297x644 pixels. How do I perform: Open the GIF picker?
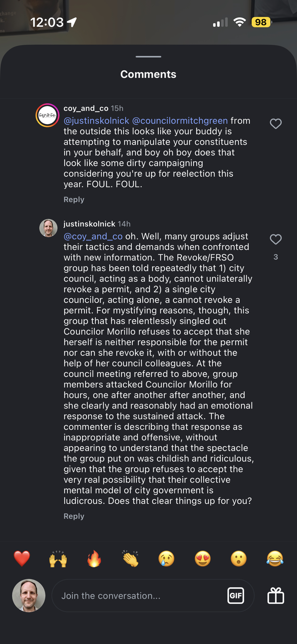(x=235, y=596)
